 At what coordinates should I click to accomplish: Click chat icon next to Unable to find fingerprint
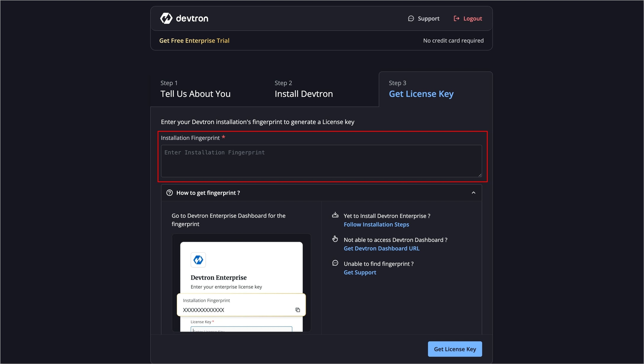pyautogui.click(x=335, y=263)
